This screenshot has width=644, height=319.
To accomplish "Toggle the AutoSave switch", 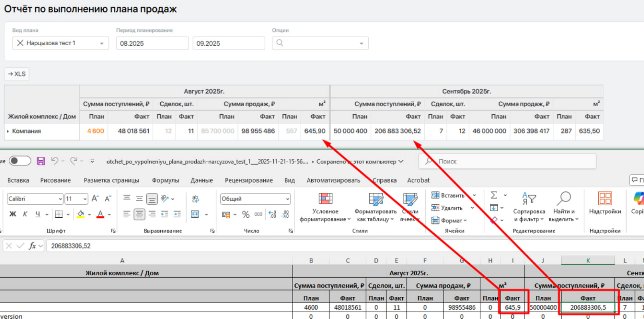I will 20,161.
